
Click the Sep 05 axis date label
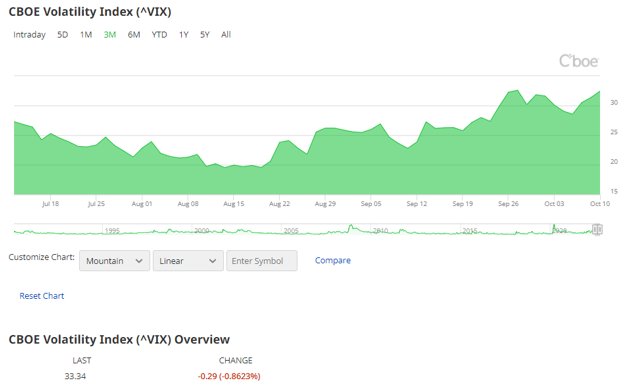point(371,204)
